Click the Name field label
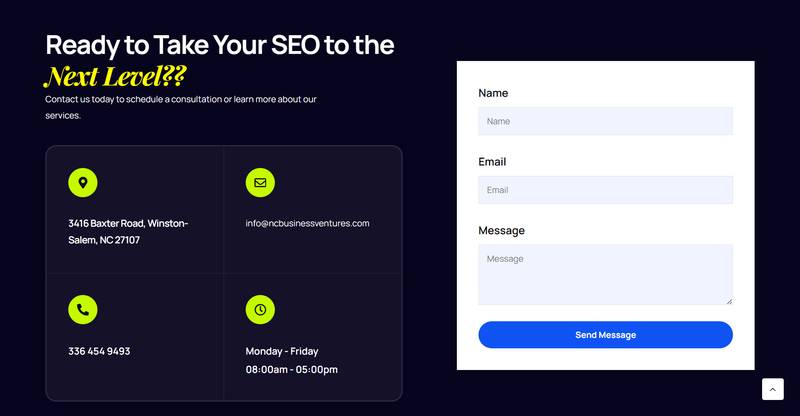Viewport: 800px width, 416px height. coord(493,93)
